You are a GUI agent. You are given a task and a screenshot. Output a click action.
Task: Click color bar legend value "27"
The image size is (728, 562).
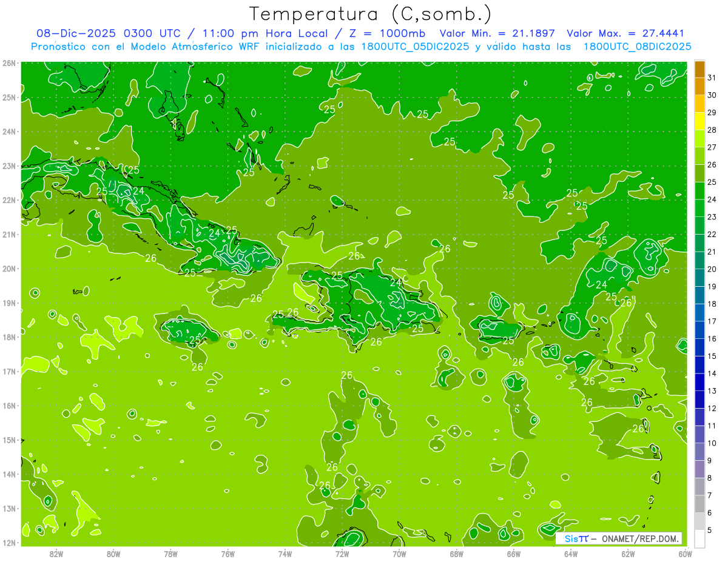click(712, 147)
